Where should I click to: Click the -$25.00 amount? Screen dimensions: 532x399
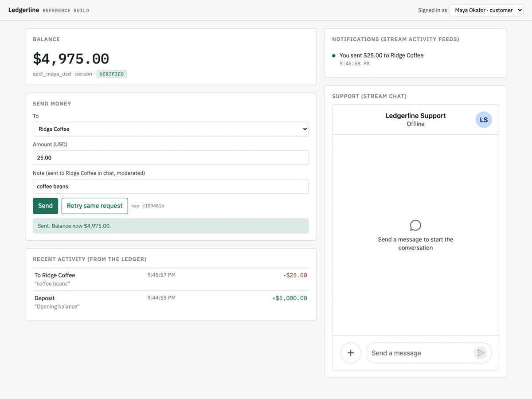coord(295,275)
